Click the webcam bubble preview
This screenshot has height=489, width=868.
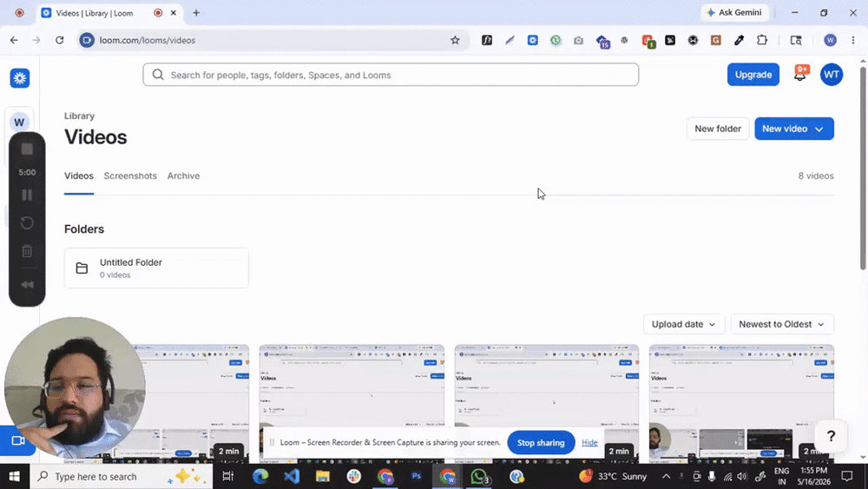pyautogui.click(x=74, y=388)
